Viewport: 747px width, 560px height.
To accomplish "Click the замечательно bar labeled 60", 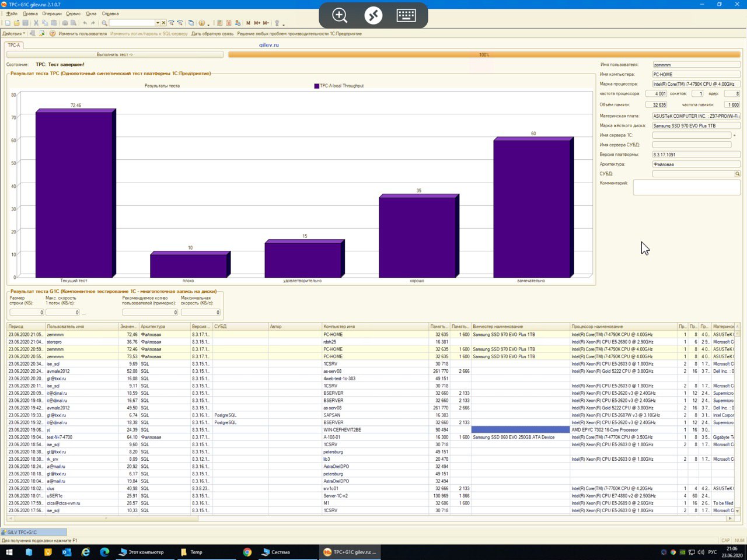I will (533, 207).
